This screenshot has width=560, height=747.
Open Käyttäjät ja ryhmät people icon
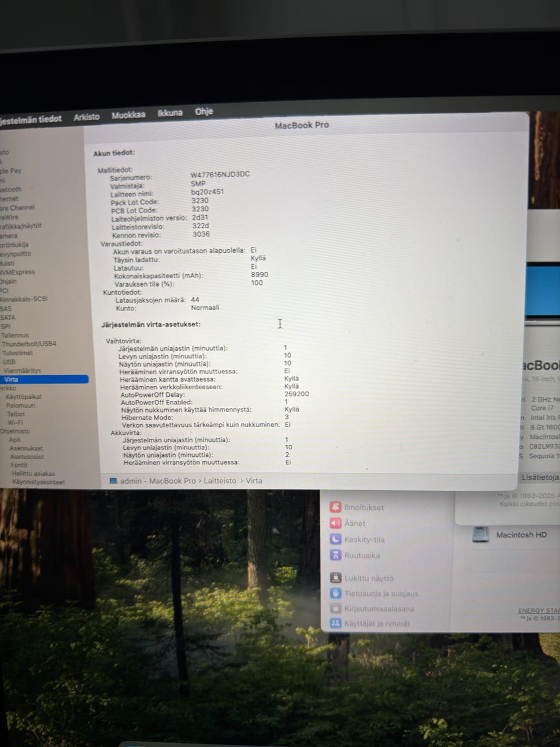[x=335, y=623]
